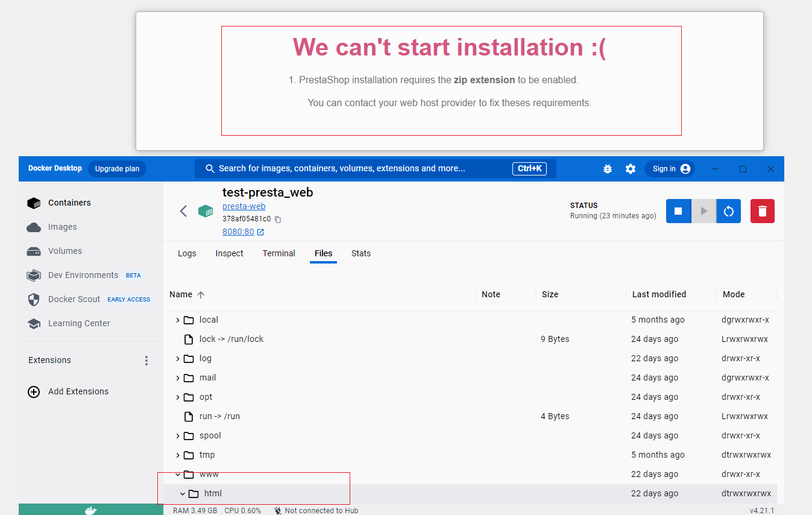
Task: Sort by the Size column header
Action: click(550, 294)
